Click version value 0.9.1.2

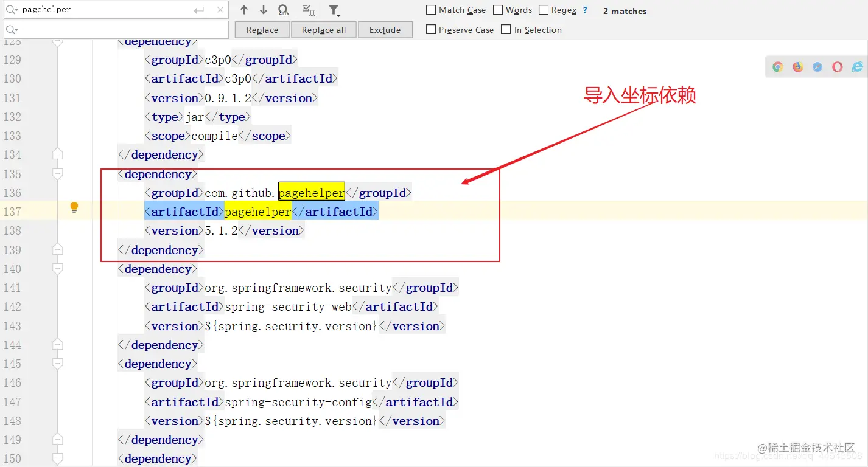point(228,98)
